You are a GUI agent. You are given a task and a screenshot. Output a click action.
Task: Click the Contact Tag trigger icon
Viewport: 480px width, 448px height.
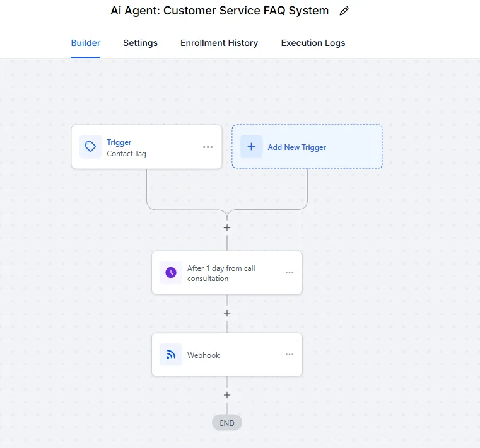click(90, 147)
